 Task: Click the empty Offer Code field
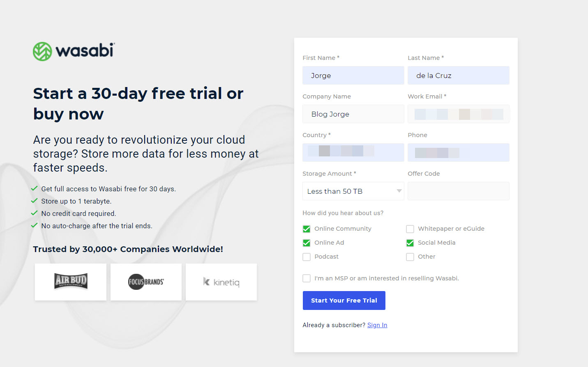click(459, 191)
